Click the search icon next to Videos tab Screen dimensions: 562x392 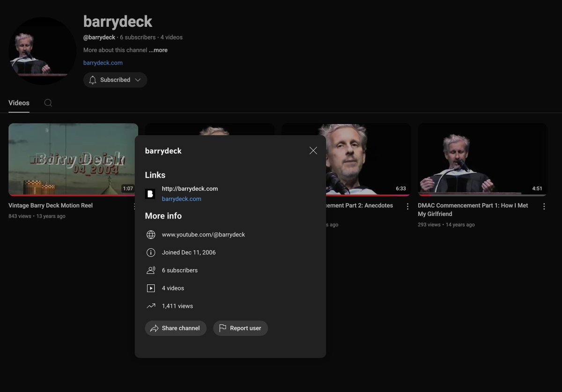tap(48, 103)
